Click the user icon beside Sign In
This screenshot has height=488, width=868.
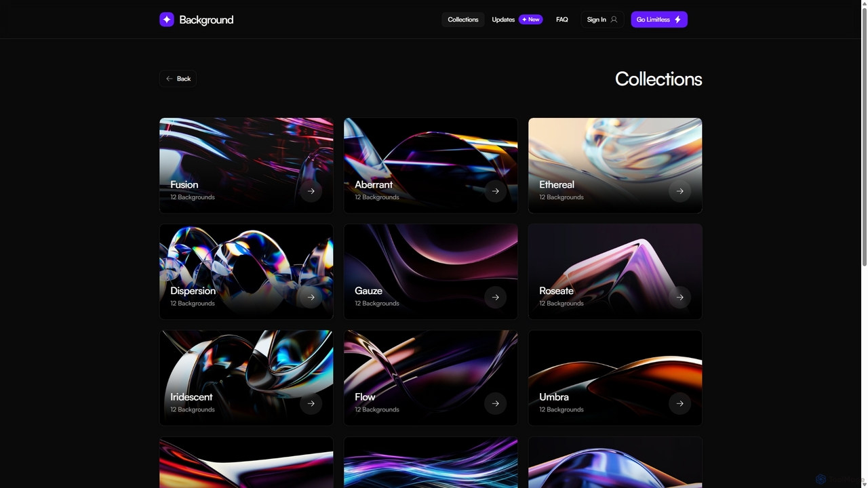614,20
